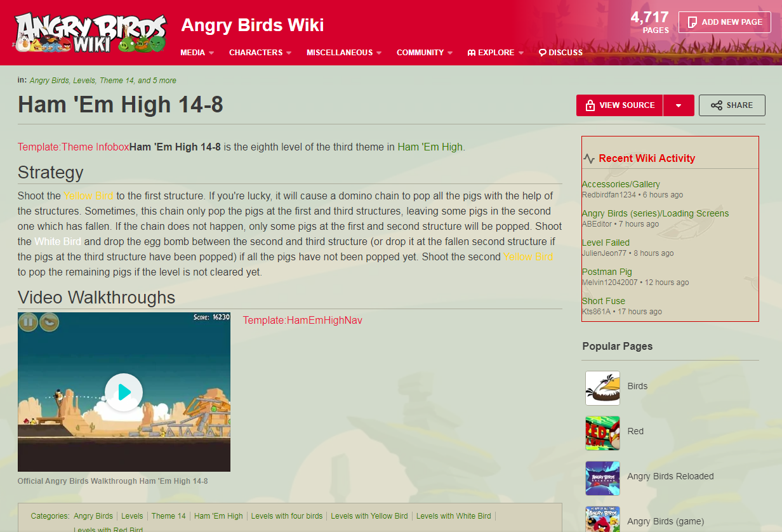Click the pause icon in video thumbnail

(28, 323)
